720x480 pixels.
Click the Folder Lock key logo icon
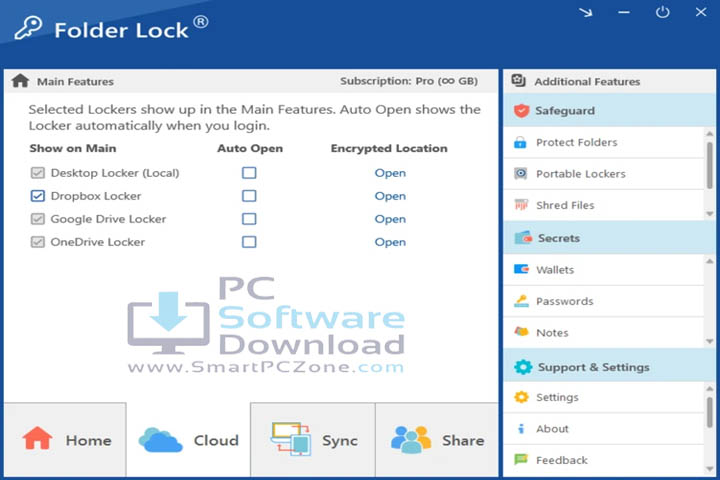(28, 28)
